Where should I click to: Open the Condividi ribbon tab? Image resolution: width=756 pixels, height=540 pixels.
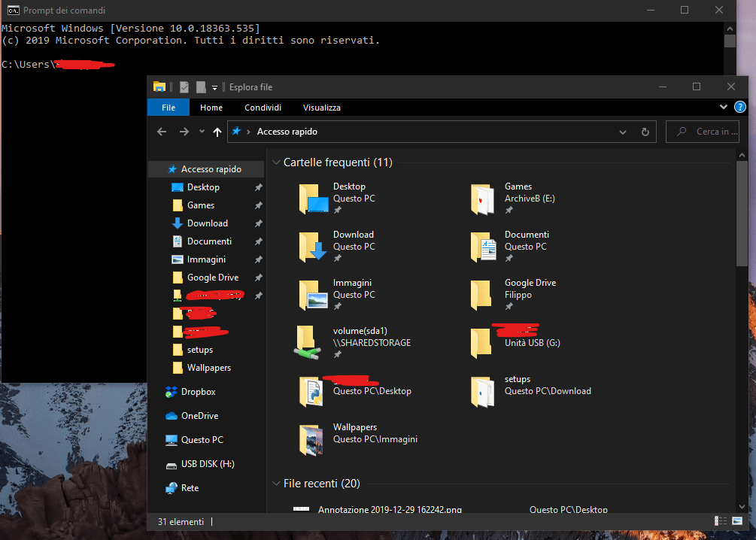point(263,107)
